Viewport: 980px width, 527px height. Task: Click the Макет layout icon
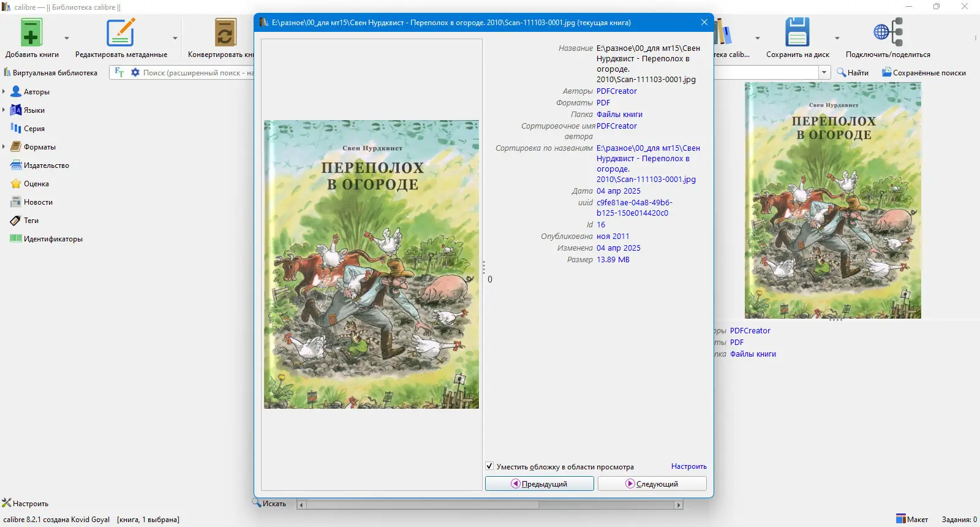pos(900,519)
